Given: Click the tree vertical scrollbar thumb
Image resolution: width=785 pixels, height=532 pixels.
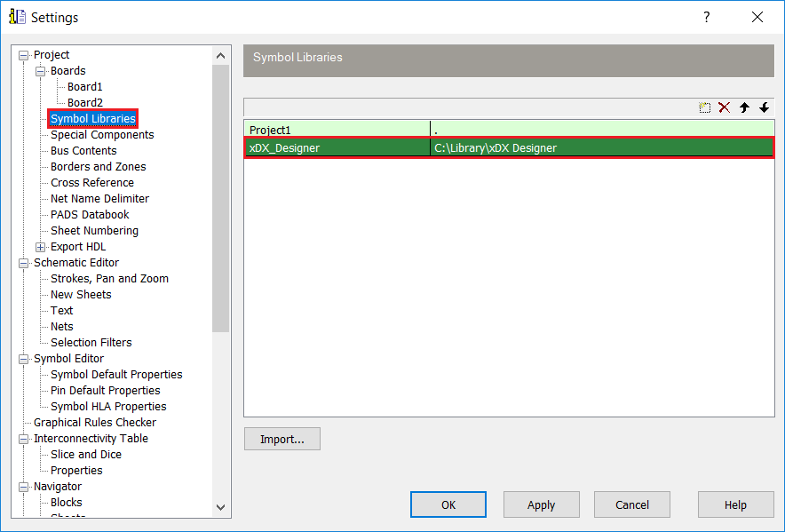Looking at the screenshot, I should click(221, 198).
